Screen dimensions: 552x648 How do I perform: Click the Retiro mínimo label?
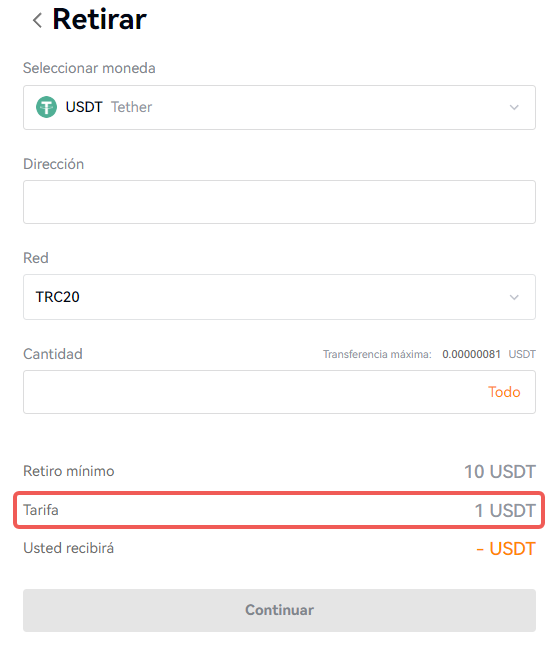tap(69, 471)
